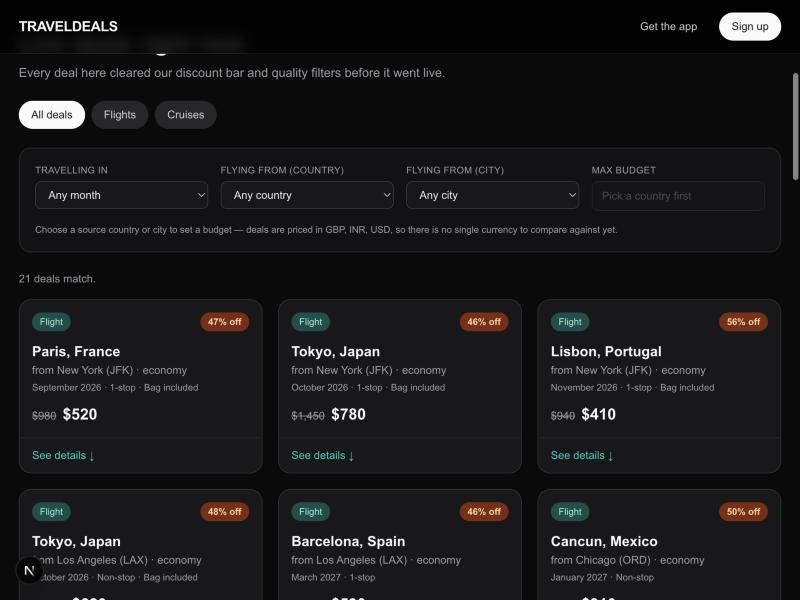Click the November 2026 detail line
The image size is (800, 600).
(x=632, y=388)
